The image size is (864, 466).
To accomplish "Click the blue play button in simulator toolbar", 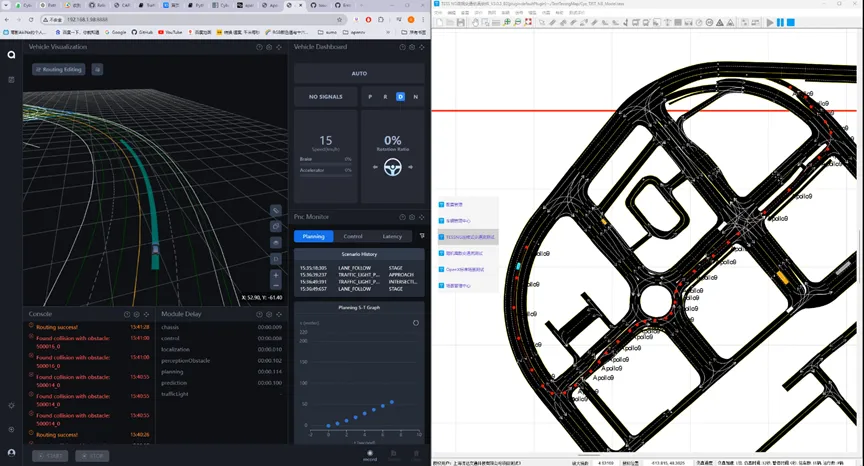I will (x=770, y=23).
